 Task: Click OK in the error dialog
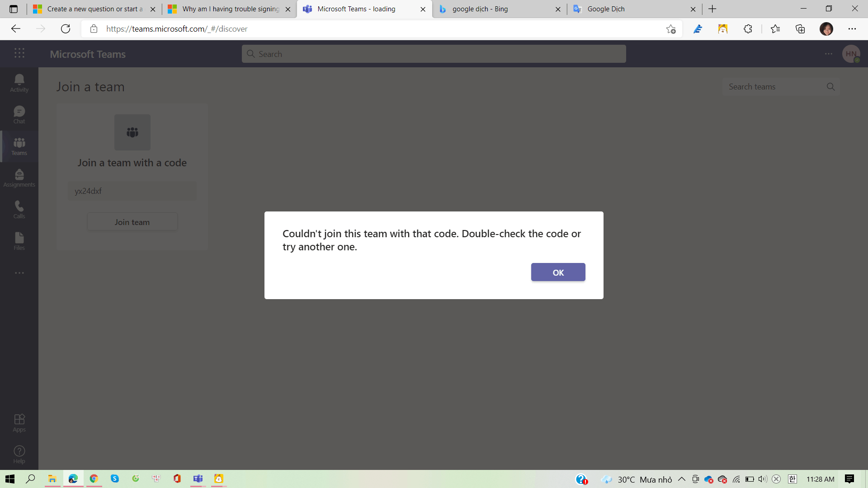point(558,272)
